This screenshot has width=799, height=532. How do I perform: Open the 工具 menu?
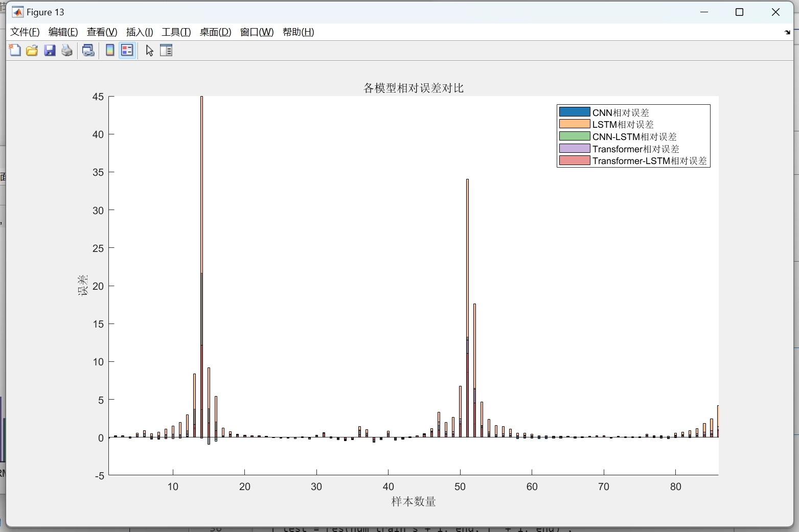(176, 32)
